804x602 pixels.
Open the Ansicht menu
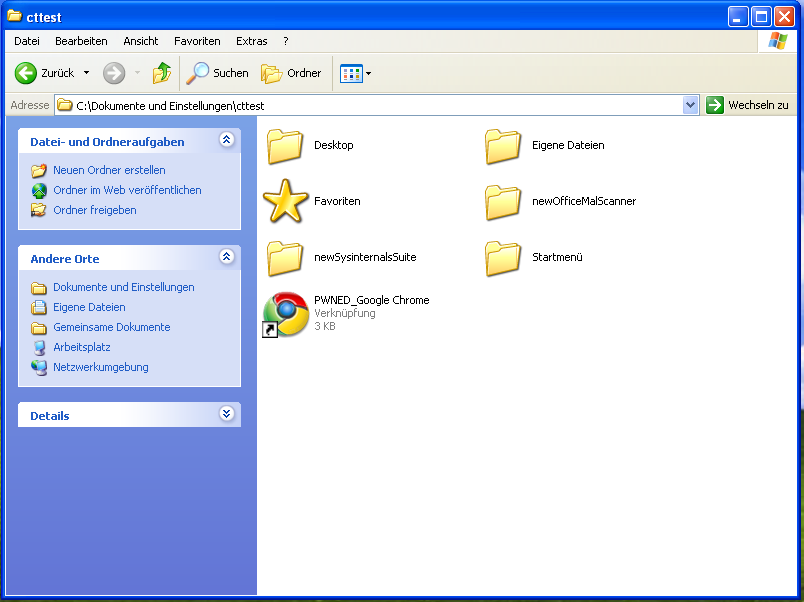tap(141, 41)
